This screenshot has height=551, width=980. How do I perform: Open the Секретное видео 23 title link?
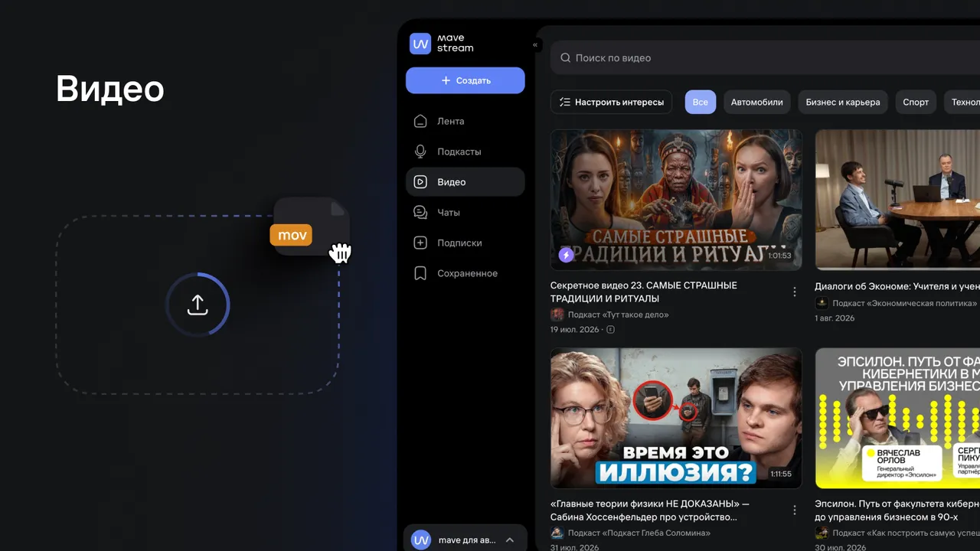(x=644, y=292)
